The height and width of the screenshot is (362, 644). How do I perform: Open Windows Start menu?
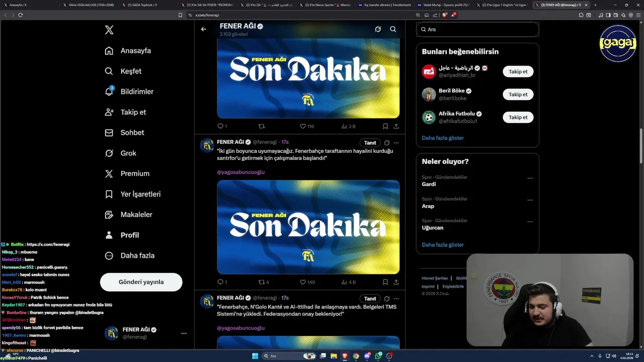point(255,356)
